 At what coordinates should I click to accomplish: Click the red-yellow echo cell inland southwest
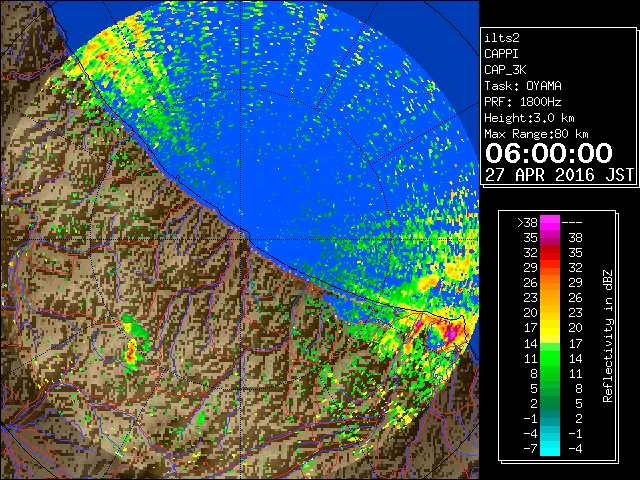131,353
